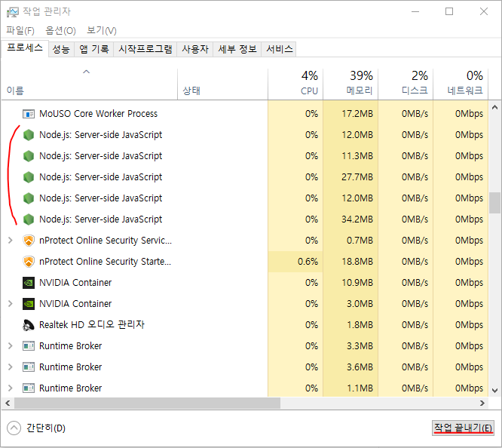Expand nProtect Online Security Service group
Viewport: 502px width, 448px height.
pyautogui.click(x=11, y=241)
